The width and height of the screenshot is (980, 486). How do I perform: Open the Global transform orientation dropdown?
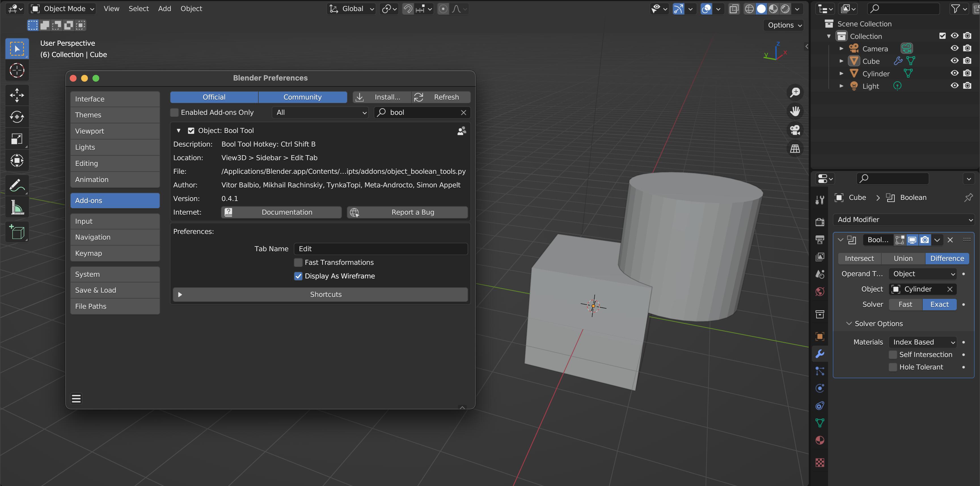[352, 9]
